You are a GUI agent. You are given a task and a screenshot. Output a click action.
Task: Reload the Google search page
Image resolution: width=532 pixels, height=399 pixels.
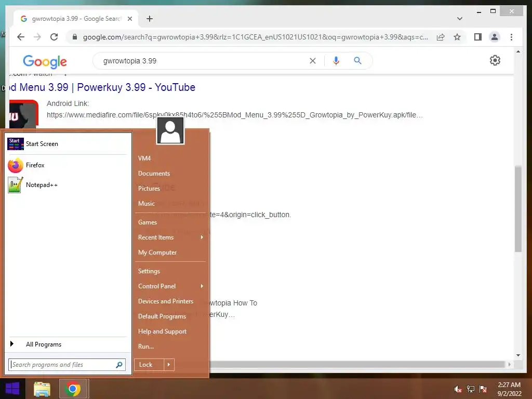(54, 37)
